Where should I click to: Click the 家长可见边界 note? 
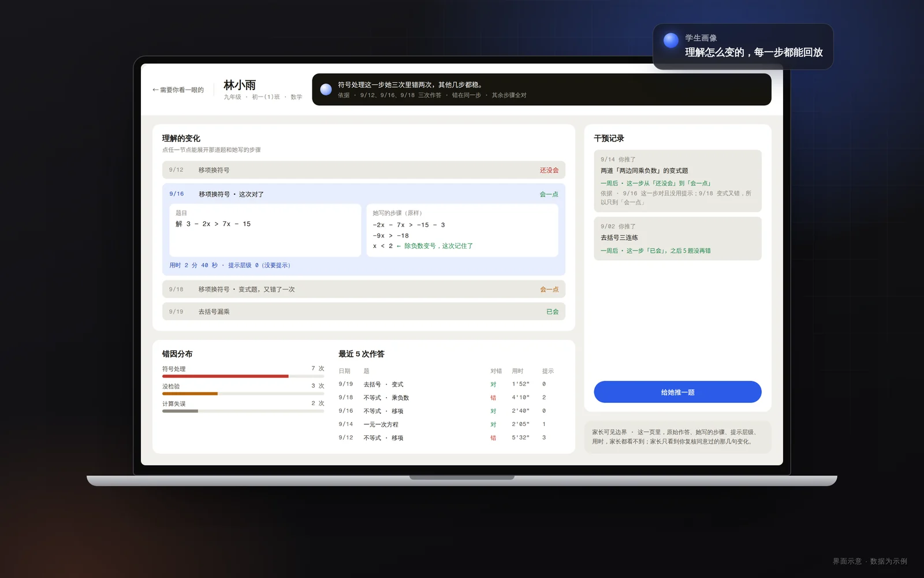point(677,436)
